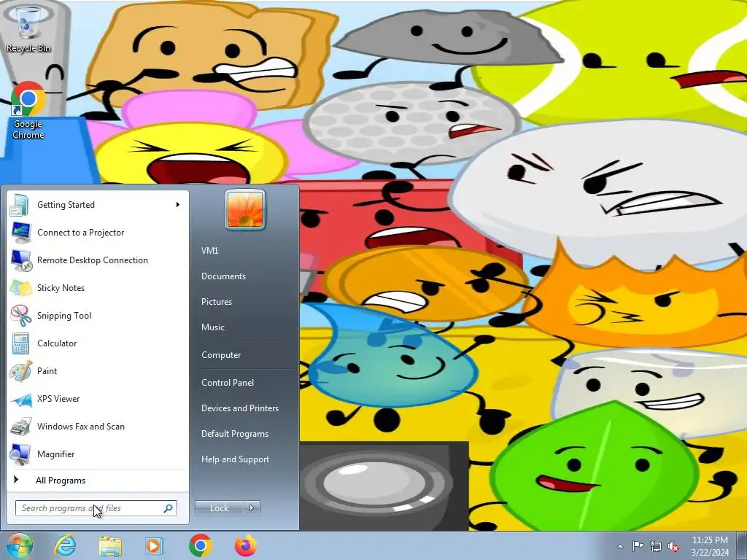This screenshot has height=560, width=747.
Task: Open Windows Explorer from taskbar
Action: pos(110,545)
